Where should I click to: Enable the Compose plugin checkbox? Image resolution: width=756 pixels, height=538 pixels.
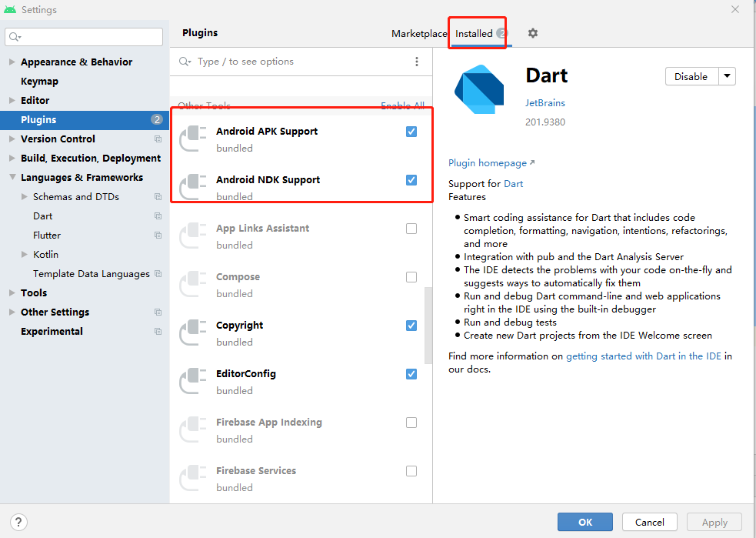(411, 277)
